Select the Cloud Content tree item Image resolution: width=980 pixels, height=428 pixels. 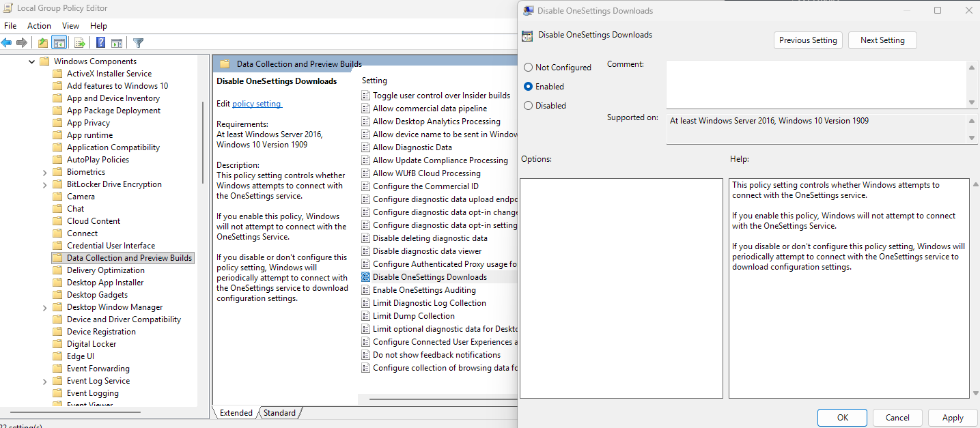click(94, 221)
